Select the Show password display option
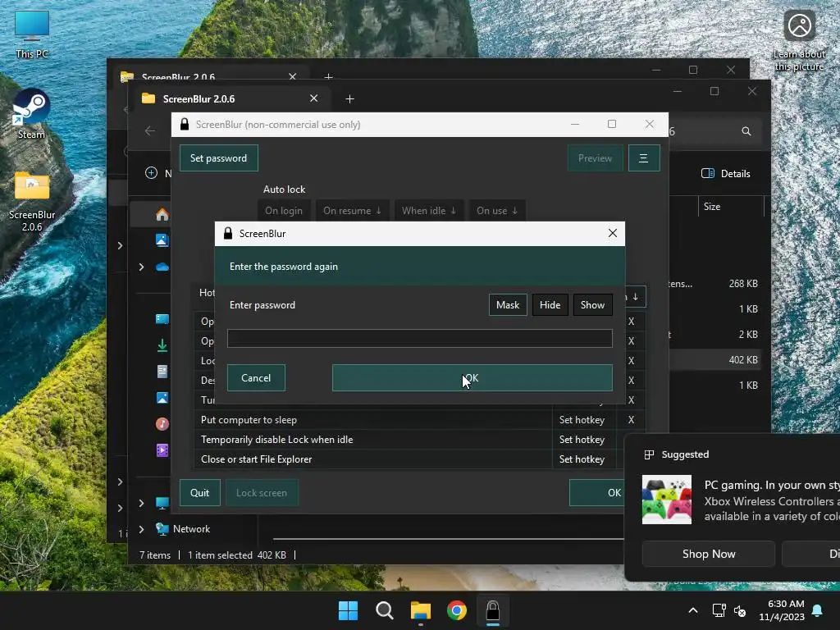The image size is (840, 630). click(x=592, y=305)
